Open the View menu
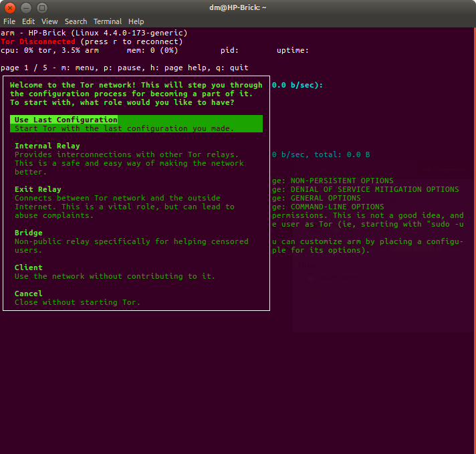 coord(49,21)
